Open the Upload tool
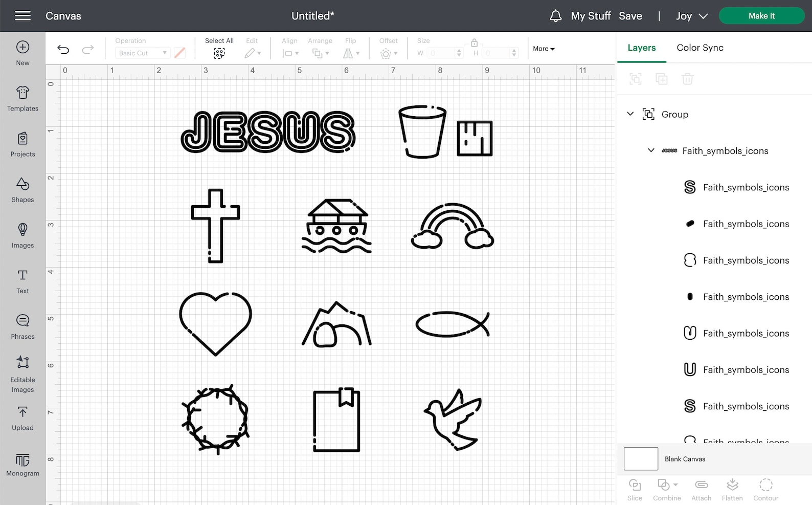Image resolution: width=812 pixels, height=505 pixels. click(x=22, y=419)
